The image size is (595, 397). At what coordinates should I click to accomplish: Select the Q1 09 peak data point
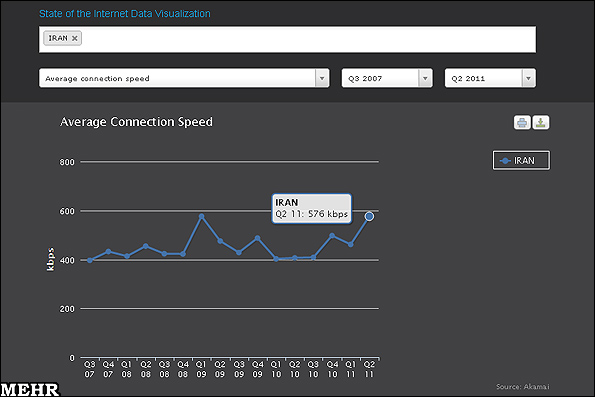click(x=201, y=216)
